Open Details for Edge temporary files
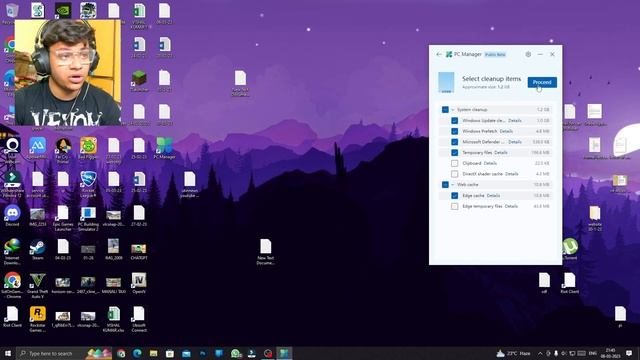Screen dimensions: 640x360 (511, 206)
